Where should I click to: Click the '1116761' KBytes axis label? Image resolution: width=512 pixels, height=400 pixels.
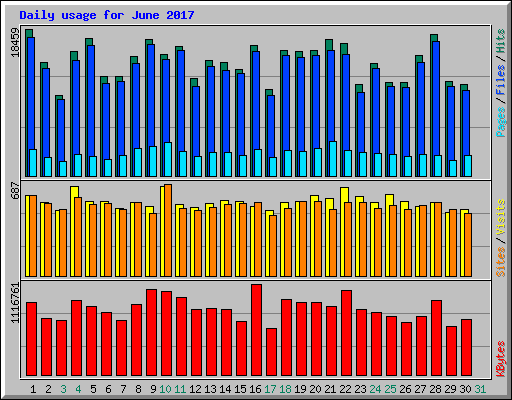15,303
